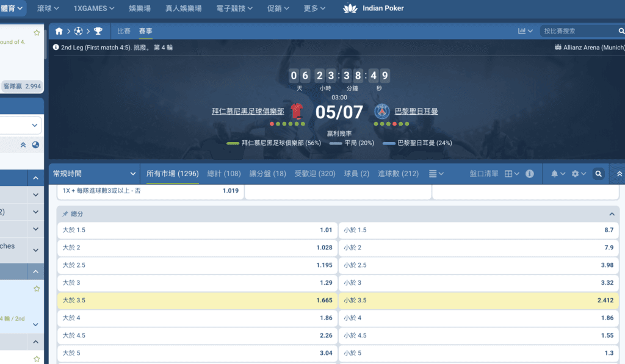Bet on 大於 5 at 3.04
Viewport: 625px width, 364px height.
point(197,353)
